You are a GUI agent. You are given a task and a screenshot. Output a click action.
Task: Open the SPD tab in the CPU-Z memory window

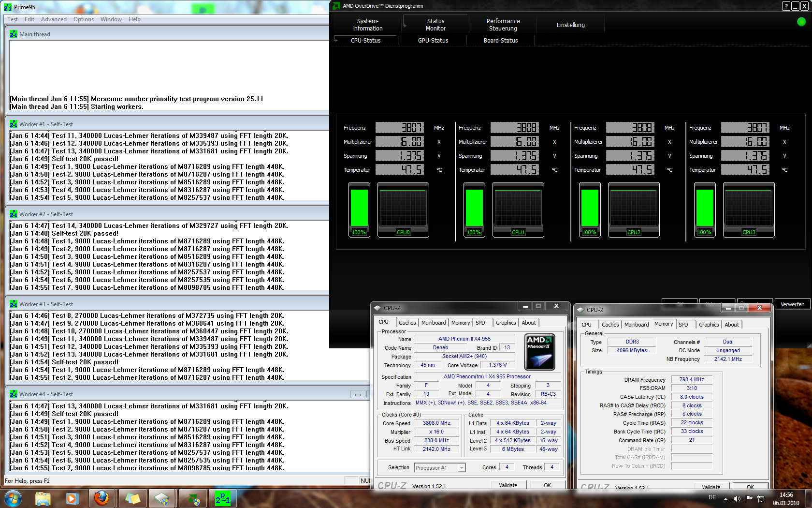coord(683,325)
